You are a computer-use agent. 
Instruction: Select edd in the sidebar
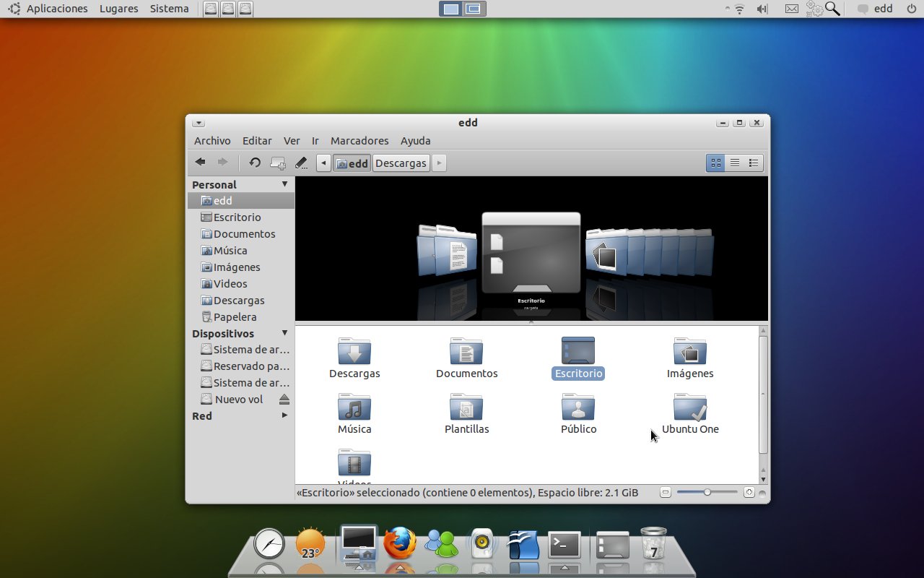pos(241,201)
